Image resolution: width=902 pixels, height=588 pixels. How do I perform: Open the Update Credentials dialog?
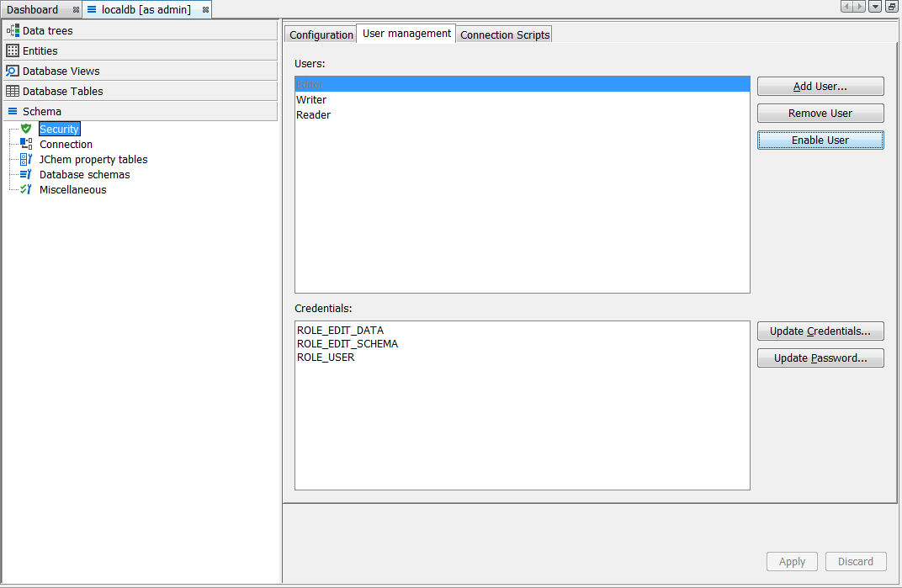[820, 331]
